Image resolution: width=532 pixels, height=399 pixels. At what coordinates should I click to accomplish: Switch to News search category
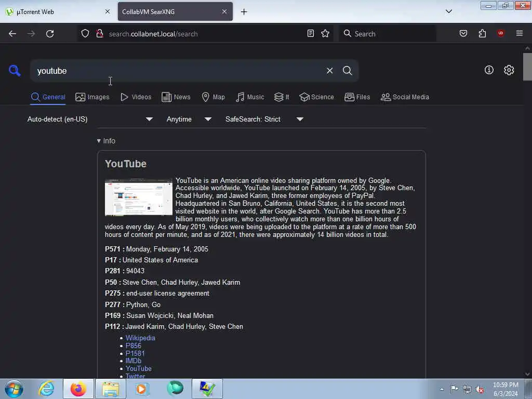click(176, 97)
